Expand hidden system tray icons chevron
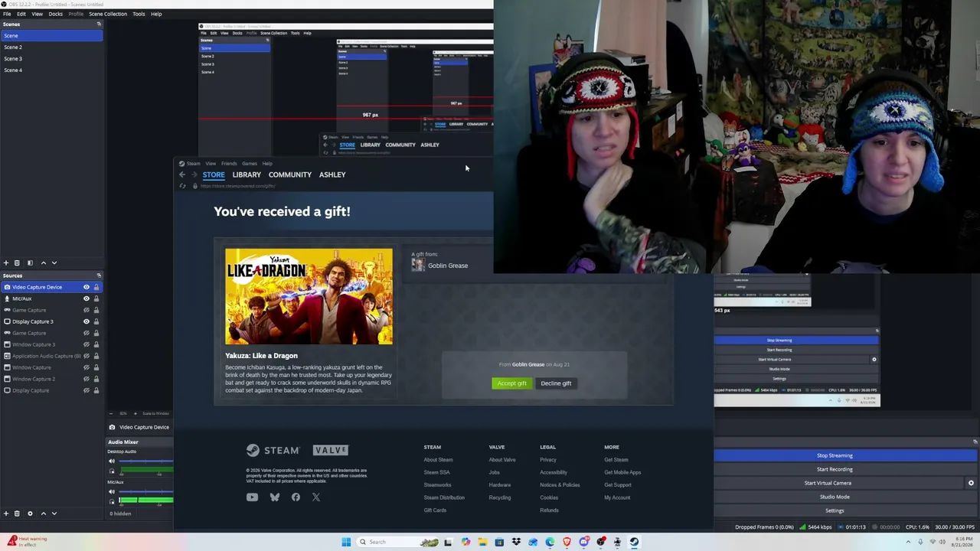This screenshot has height=551, width=980. click(x=909, y=542)
